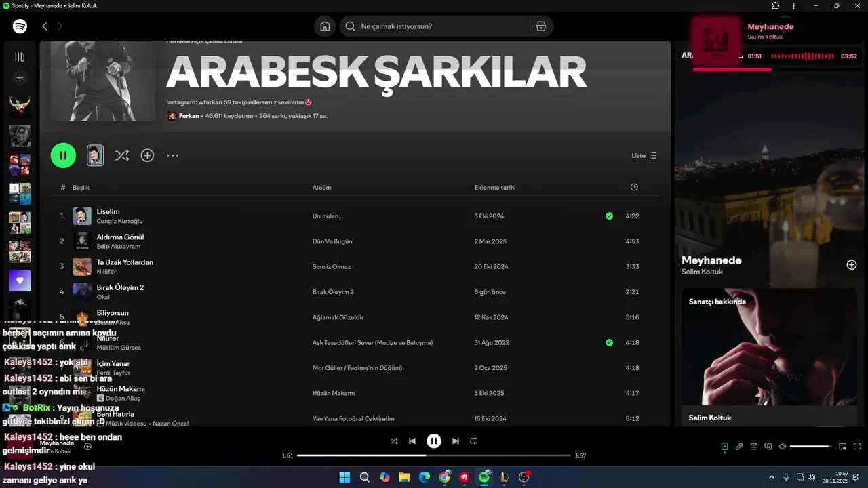Image resolution: width=868 pixels, height=488 pixels.
Task: Open lyrics microphone icon
Action: [x=739, y=447]
